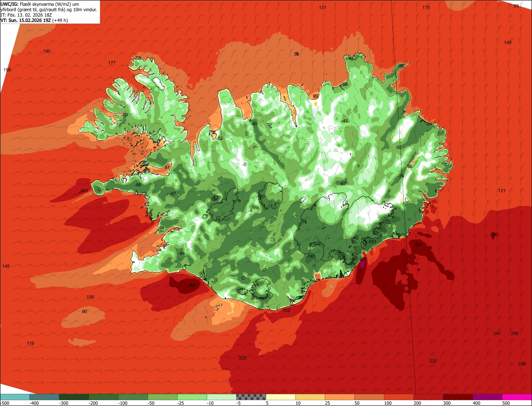Click the checkered swatch between -5 and 5
The image size is (532, 406).
[251, 397]
